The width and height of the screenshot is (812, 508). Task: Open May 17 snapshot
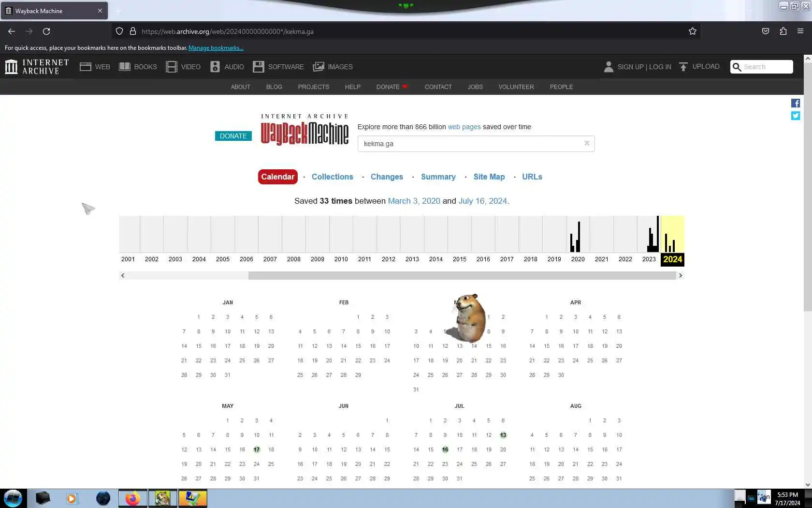pos(257,449)
